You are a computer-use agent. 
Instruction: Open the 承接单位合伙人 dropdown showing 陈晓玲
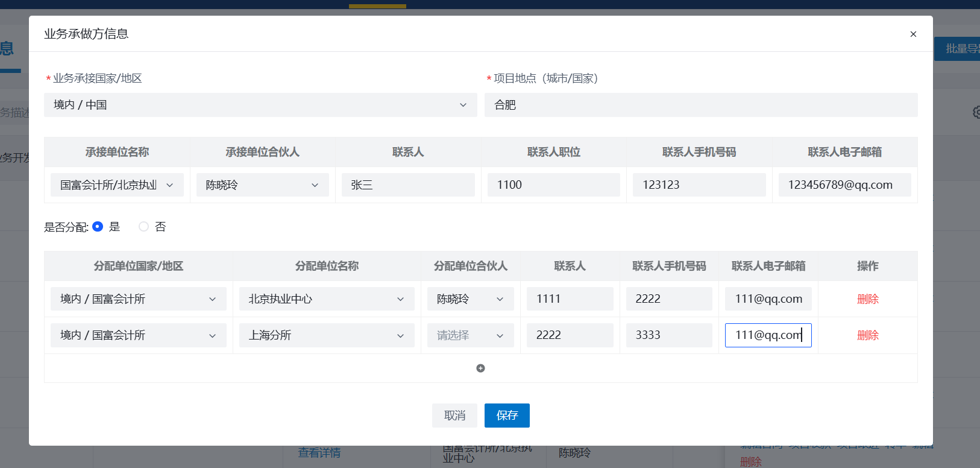pos(263,185)
